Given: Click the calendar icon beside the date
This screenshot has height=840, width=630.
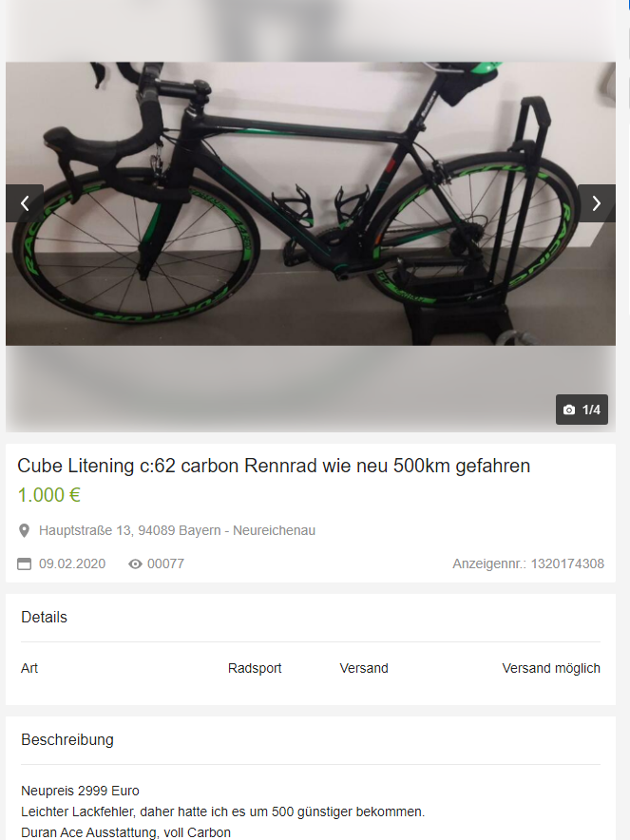Looking at the screenshot, I should click(24, 563).
